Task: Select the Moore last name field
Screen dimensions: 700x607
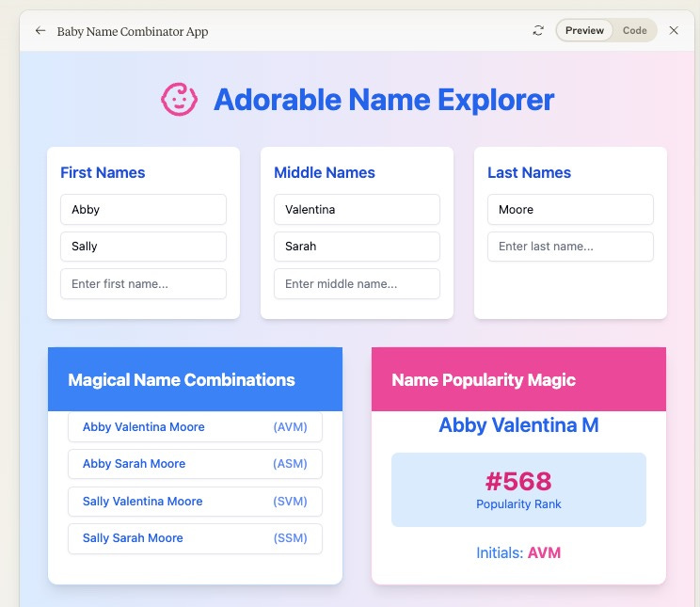Action: 570,210
